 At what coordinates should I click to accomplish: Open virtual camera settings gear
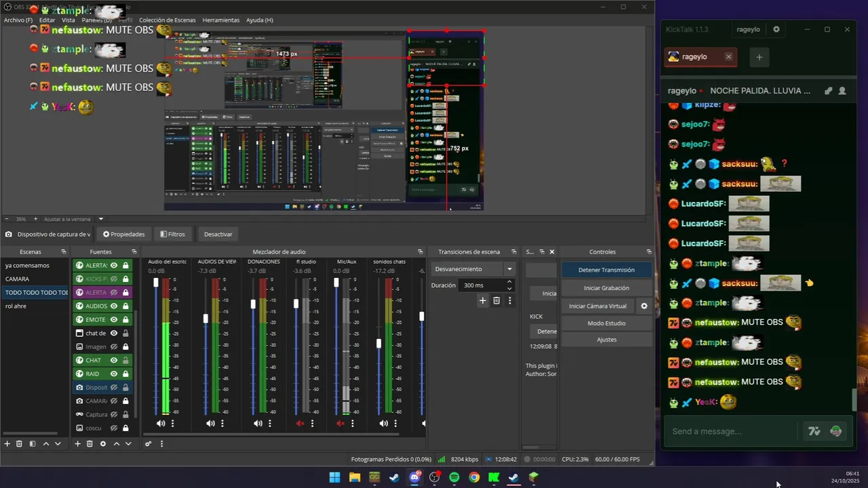(644, 306)
